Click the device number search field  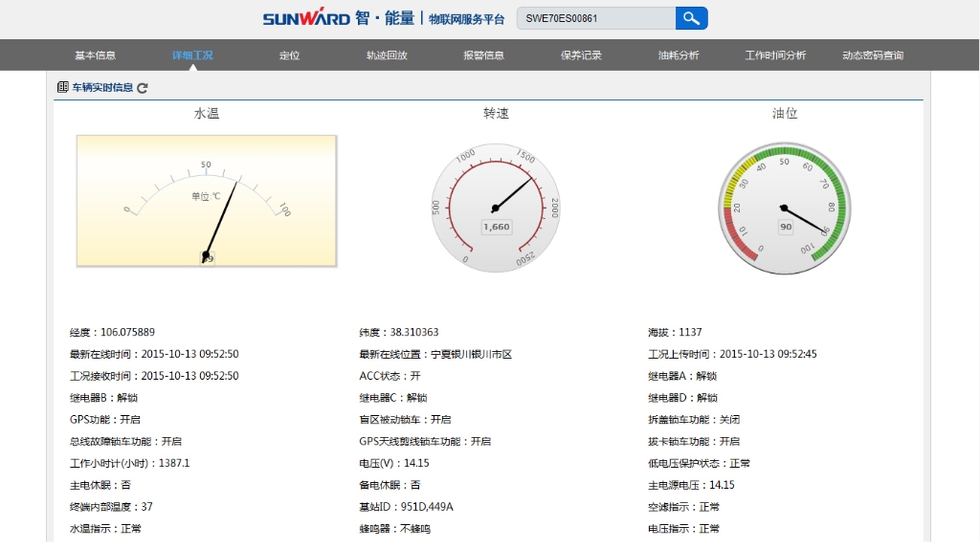pyautogui.click(x=595, y=18)
